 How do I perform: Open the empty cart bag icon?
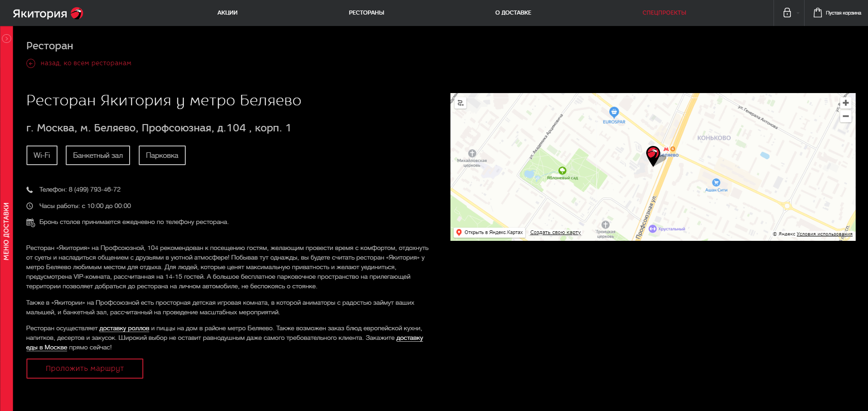pos(818,13)
